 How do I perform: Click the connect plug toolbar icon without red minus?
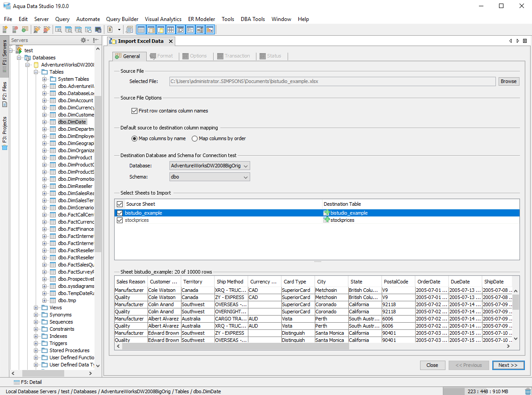[x=37, y=29]
